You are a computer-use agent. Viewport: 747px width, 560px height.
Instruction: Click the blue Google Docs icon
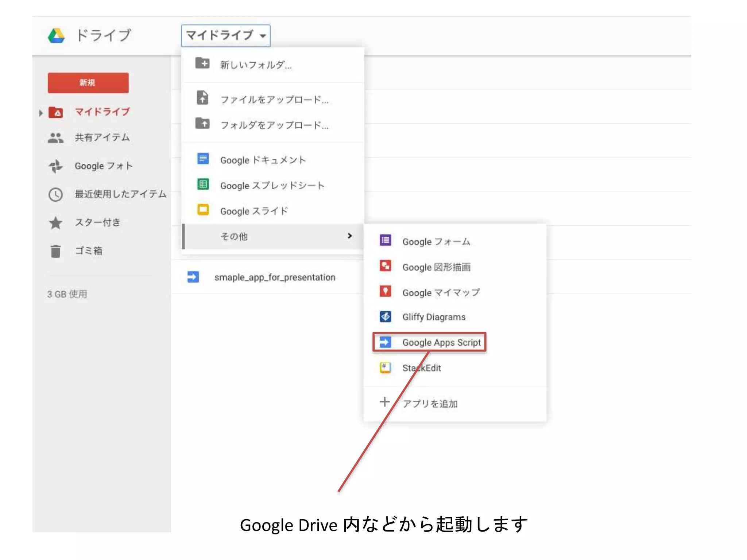pos(203,159)
